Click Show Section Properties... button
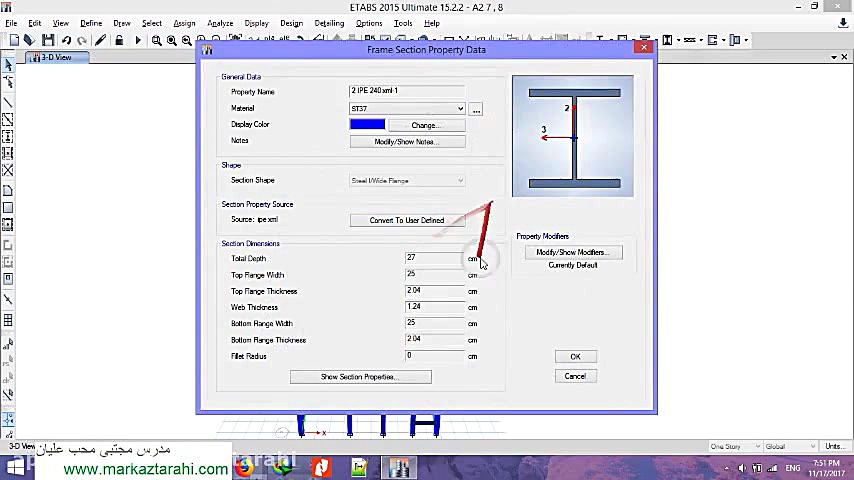Viewport: 854px width, 480px height. [361, 376]
